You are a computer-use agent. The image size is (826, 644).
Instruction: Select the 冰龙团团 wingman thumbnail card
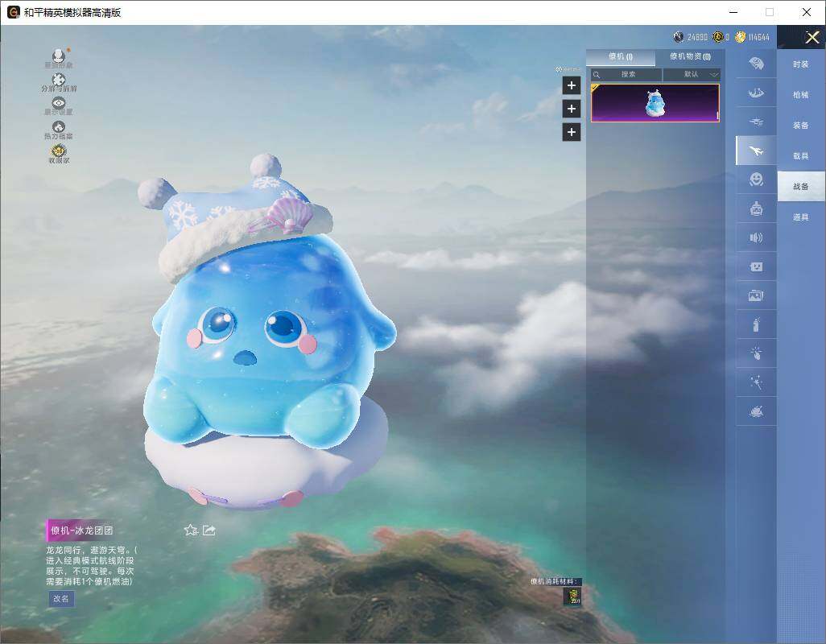(x=655, y=103)
